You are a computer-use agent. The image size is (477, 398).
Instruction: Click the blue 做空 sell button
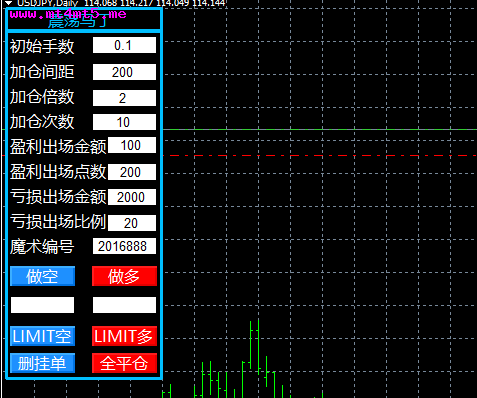tap(42, 276)
